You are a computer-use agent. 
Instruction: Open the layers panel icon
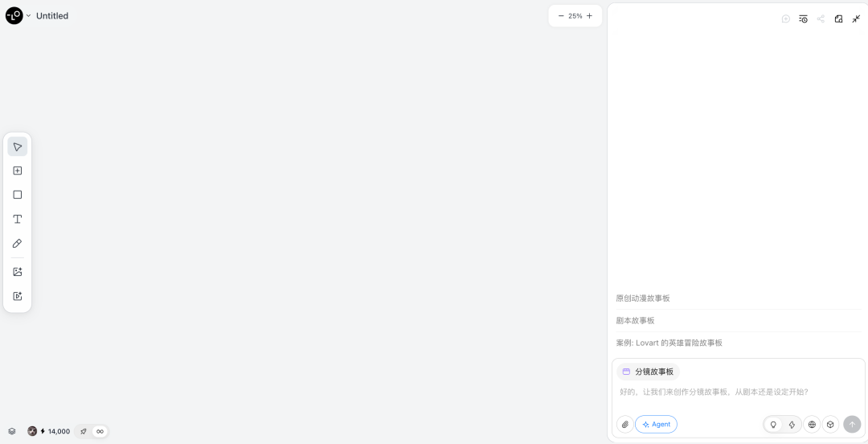click(12, 431)
